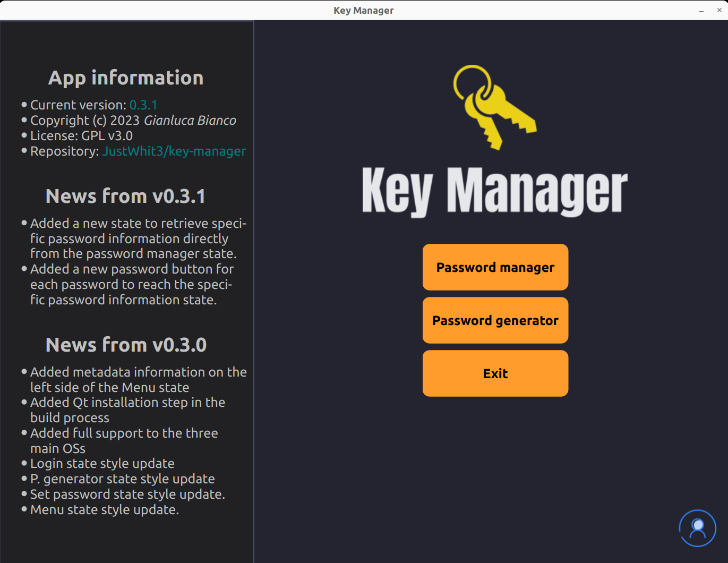
Task: Click "Added metadata information" entry
Action: coord(139,380)
